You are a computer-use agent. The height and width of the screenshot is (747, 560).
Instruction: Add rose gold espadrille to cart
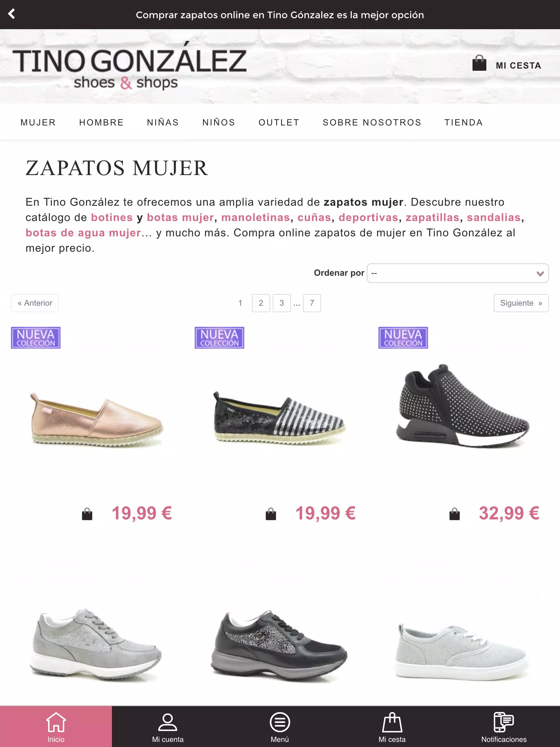[87, 514]
